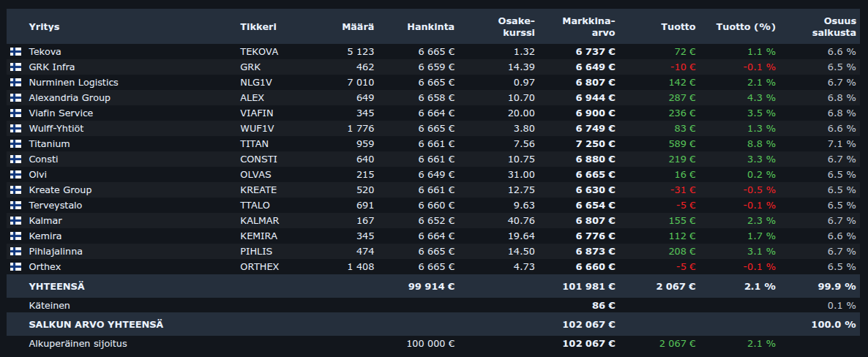
Task: Click the flag icon next to Alexandria Group
Action: tap(15, 98)
